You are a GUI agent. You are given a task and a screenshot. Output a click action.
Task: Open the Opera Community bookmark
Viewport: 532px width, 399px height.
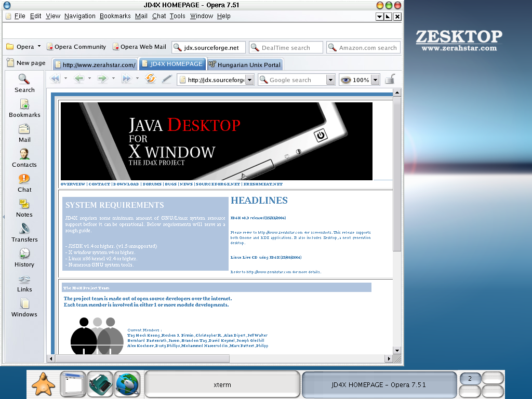(x=76, y=47)
